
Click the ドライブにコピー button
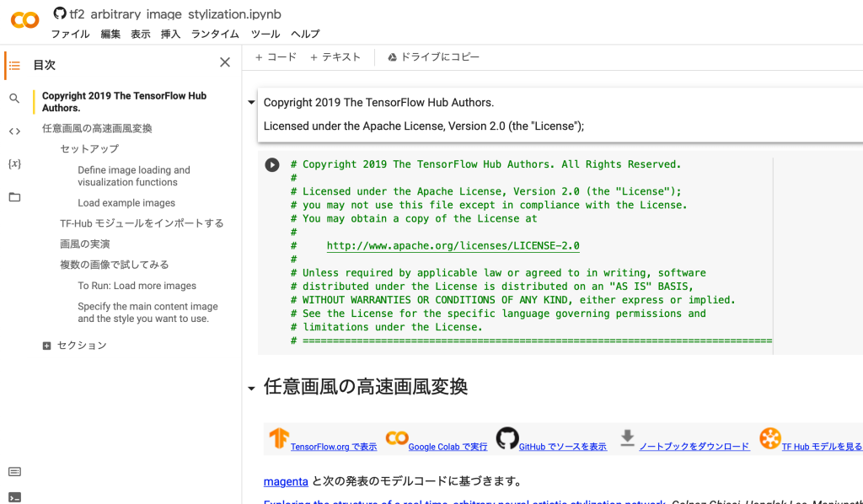click(433, 57)
